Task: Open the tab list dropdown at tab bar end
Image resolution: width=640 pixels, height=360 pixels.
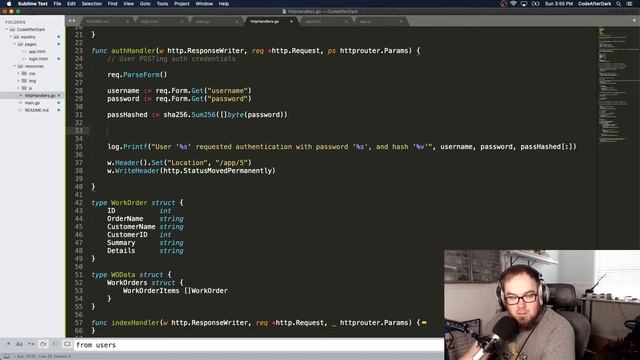Action: coord(634,20)
